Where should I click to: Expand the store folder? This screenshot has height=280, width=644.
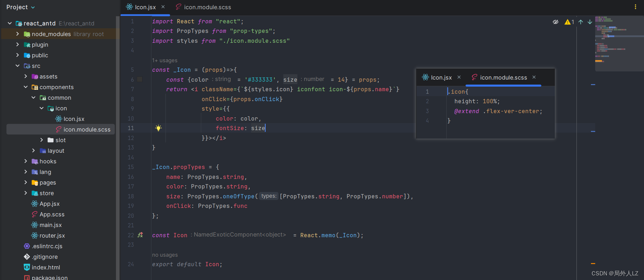click(x=25, y=193)
